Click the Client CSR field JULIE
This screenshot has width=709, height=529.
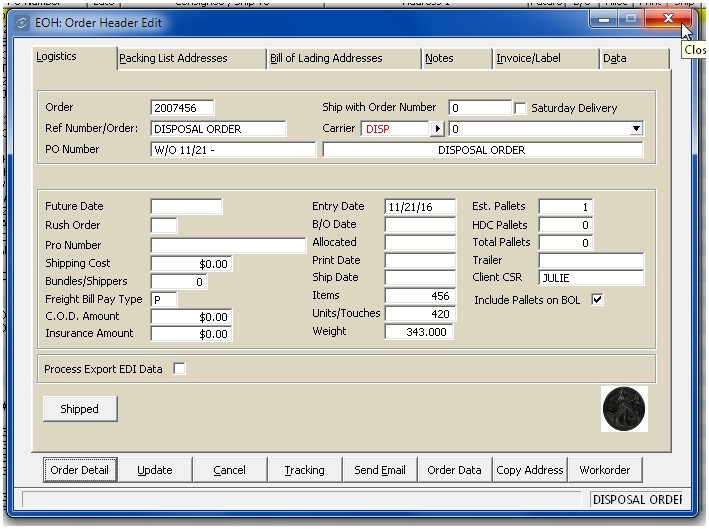click(591, 278)
